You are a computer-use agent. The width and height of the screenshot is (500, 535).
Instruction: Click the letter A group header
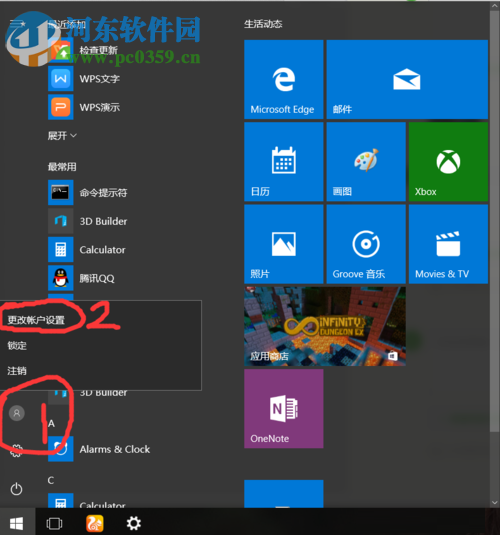(51, 423)
